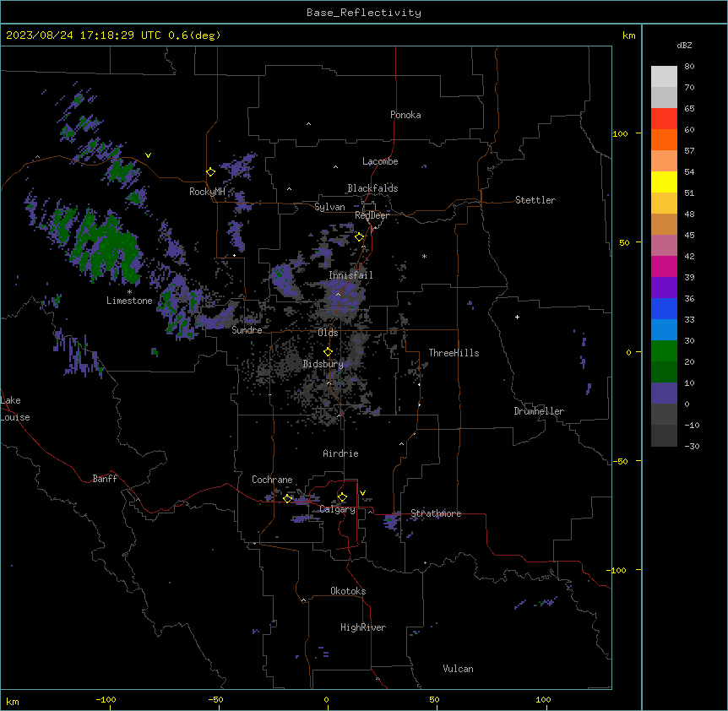Click the Lacombe city label

(x=380, y=161)
